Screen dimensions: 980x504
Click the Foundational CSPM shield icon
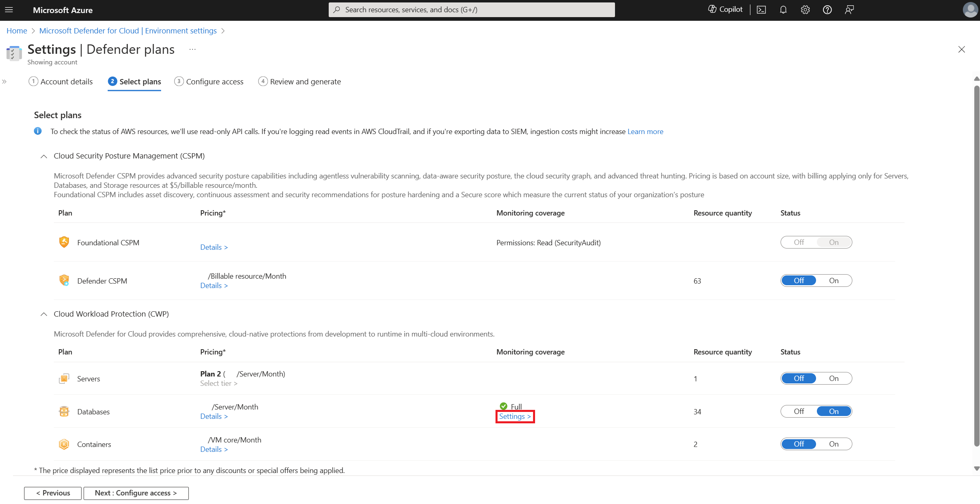click(64, 242)
